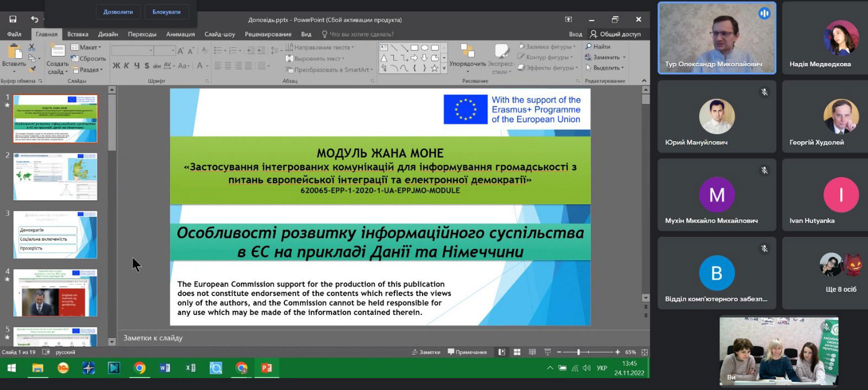Switch to the Вставка tab

(x=78, y=34)
